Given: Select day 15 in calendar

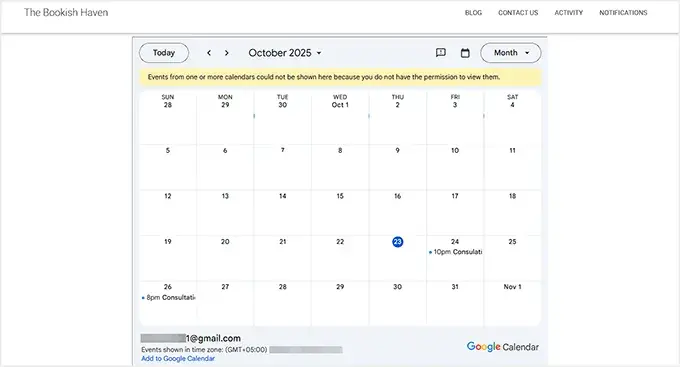Looking at the screenshot, I should tap(340, 196).
